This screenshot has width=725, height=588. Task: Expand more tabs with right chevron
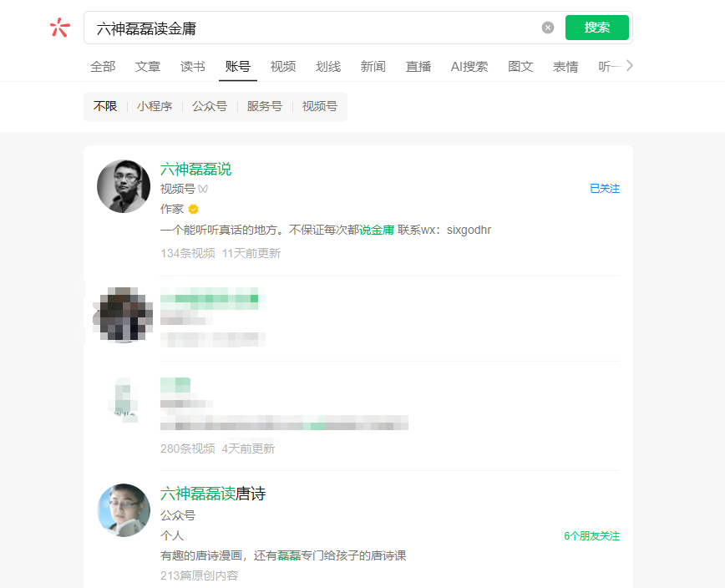click(630, 66)
